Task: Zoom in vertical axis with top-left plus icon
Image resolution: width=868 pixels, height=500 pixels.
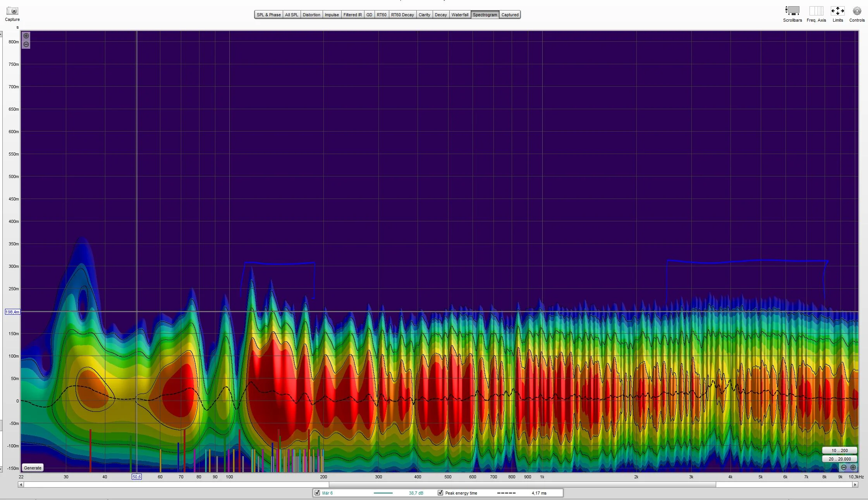Action: (x=26, y=36)
